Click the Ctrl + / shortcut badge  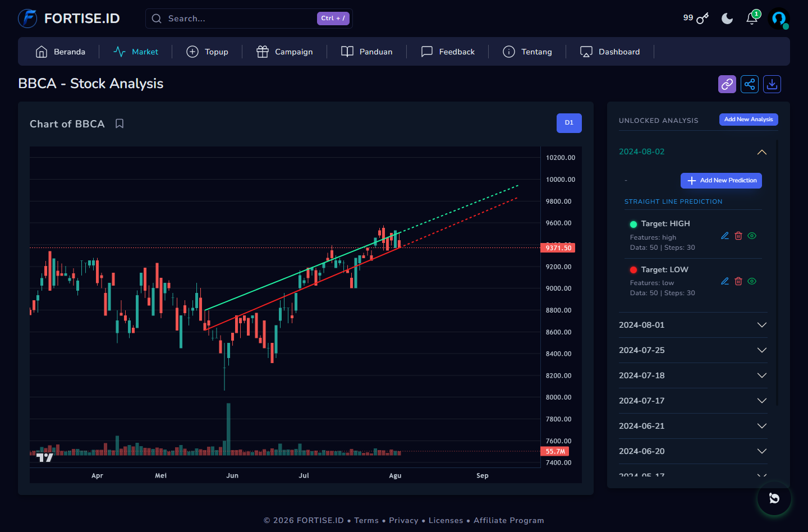click(333, 19)
